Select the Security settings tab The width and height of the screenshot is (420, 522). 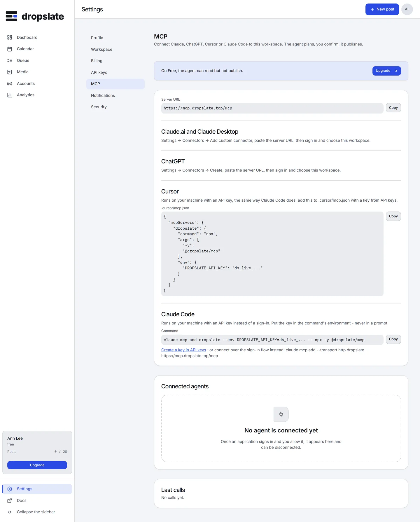[x=116, y=107]
